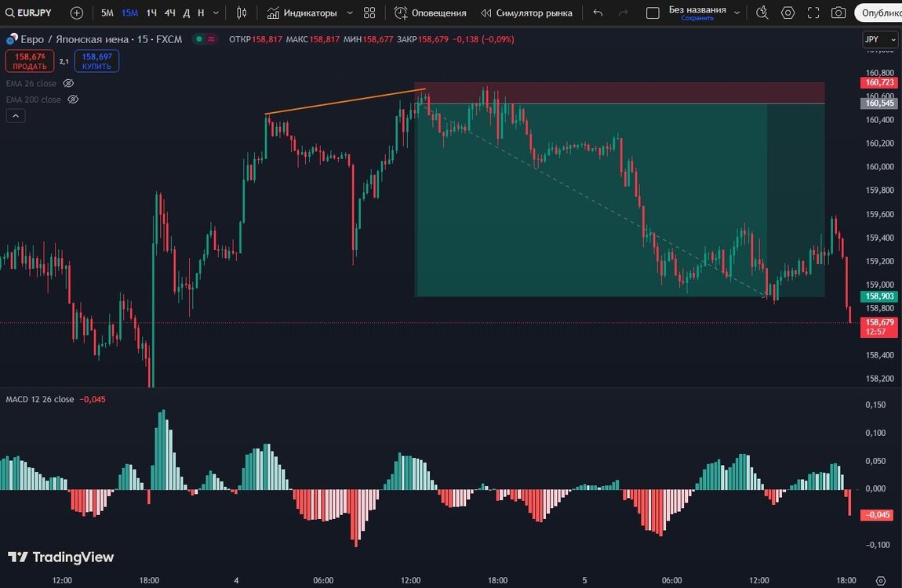Select the 15M timeframe

(129, 13)
